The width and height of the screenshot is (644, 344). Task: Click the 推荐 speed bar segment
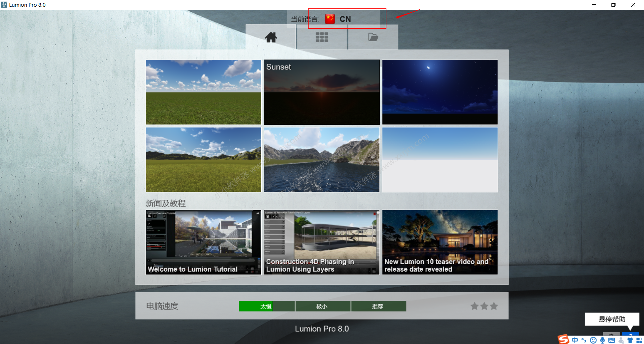click(378, 306)
